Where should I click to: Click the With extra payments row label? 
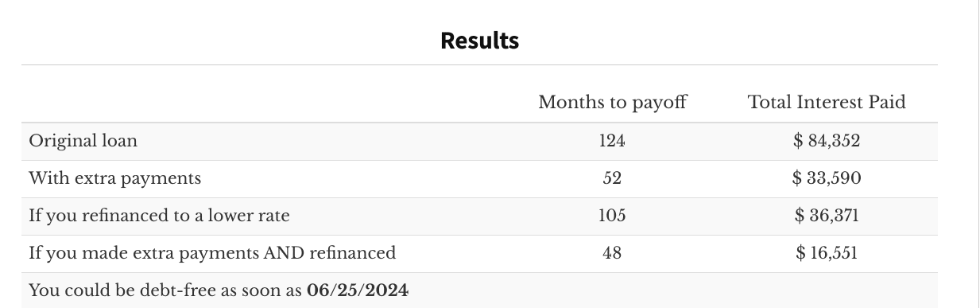tap(114, 178)
